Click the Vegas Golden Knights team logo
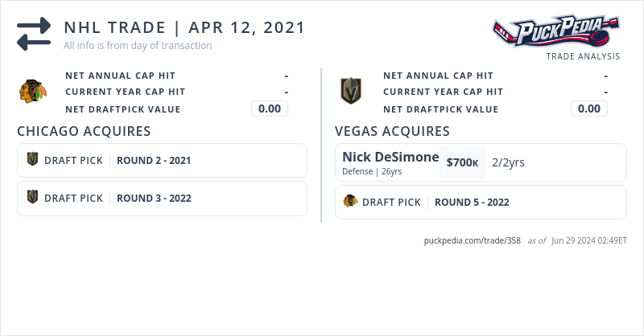Image resolution: width=644 pixels, height=336 pixels. 351,91
